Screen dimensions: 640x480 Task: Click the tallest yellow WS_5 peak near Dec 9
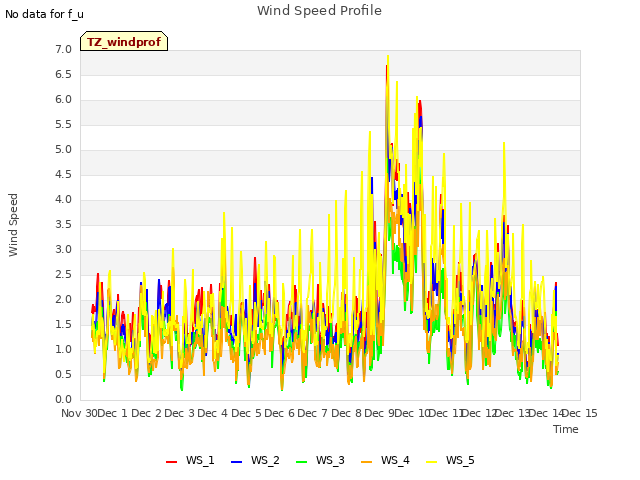point(388,56)
